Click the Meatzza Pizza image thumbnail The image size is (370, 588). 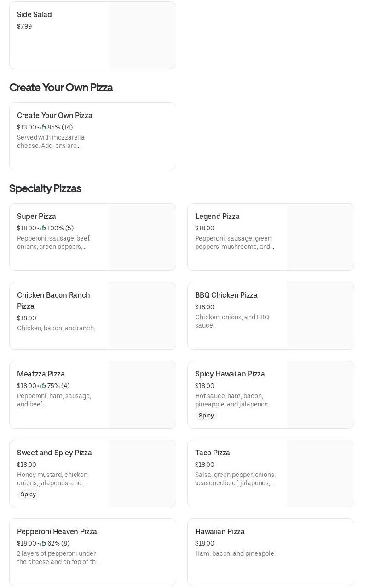click(142, 394)
